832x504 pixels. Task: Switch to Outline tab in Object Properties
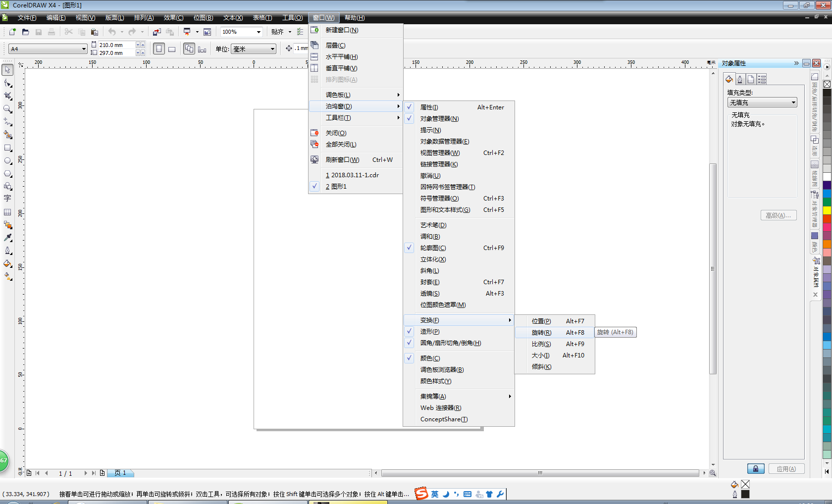[x=740, y=79]
